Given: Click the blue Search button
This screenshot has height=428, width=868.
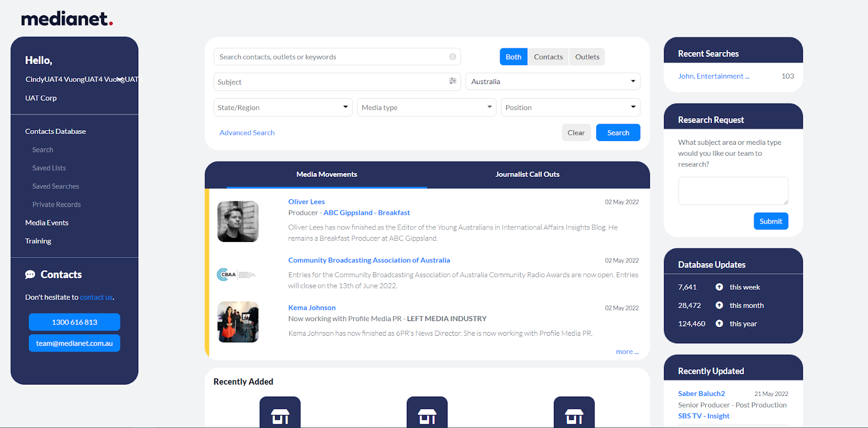Looking at the screenshot, I should pyautogui.click(x=618, y=132).
